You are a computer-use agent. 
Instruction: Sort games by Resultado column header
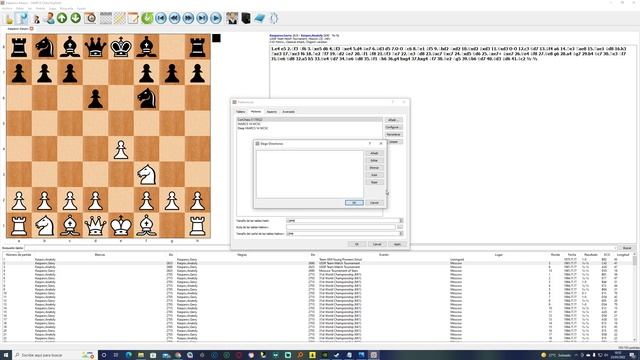click(x=591, y=255)
